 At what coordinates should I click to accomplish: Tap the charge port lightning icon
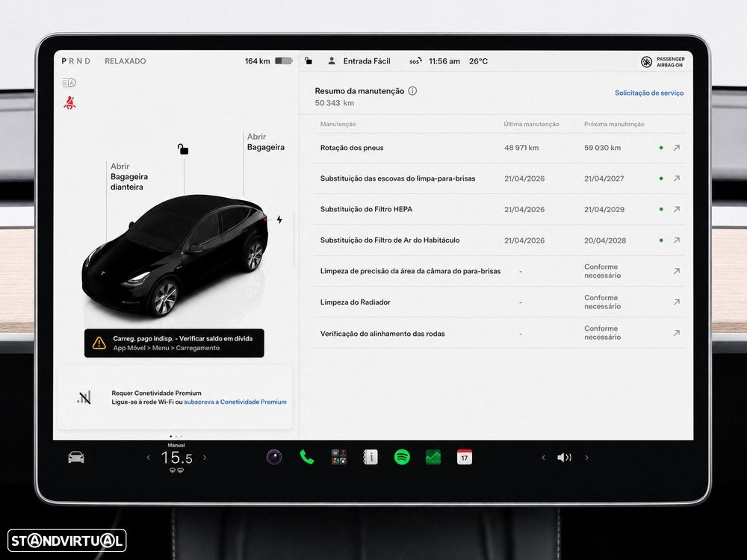(279, 220)
